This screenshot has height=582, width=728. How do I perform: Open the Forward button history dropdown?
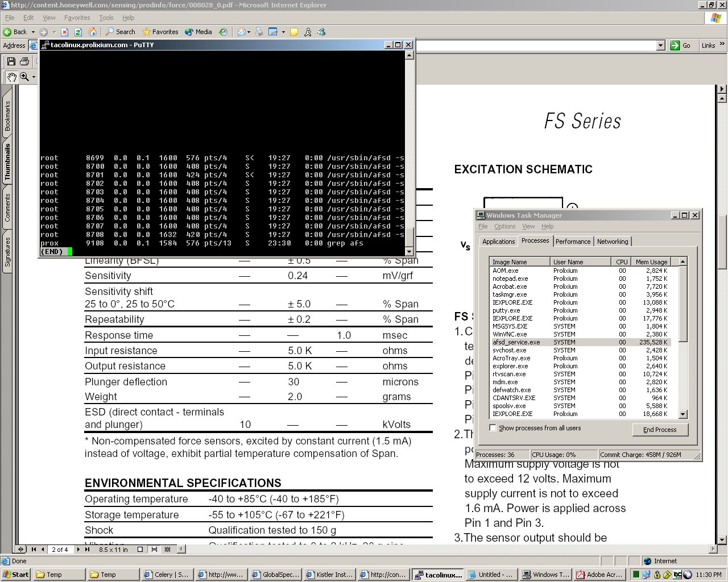coord(54,32)
